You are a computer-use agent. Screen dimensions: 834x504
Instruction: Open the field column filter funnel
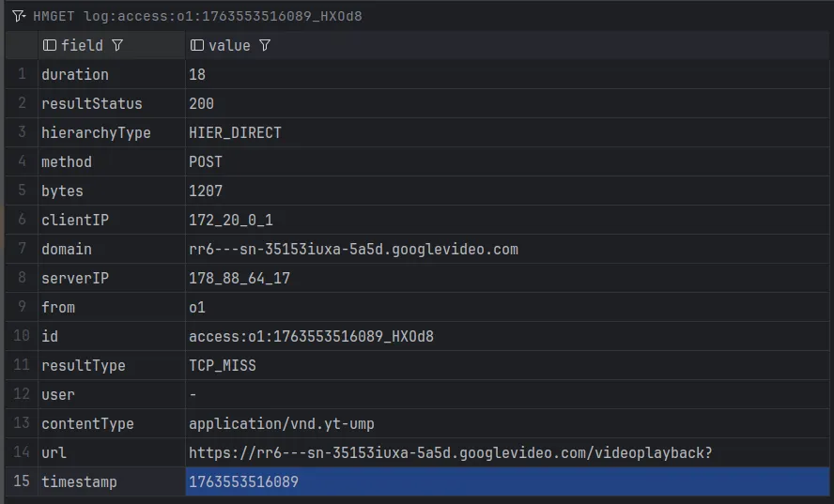coord(117,45)
